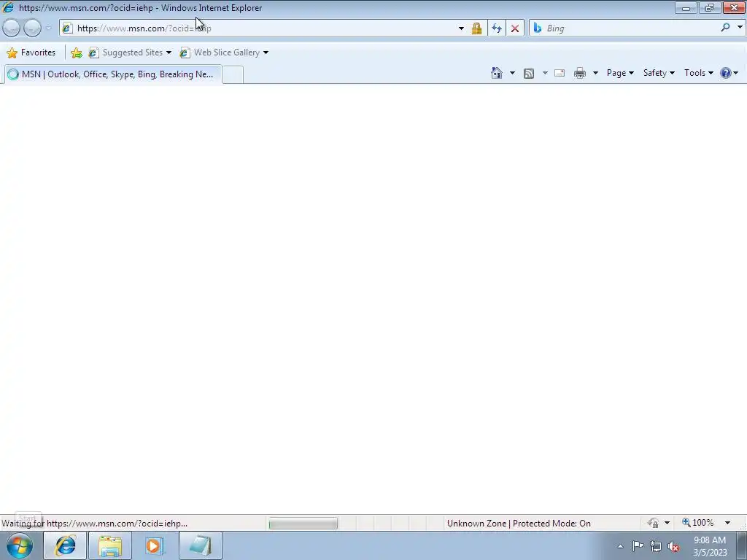Open the Page menu
The height and width of the screenshot is (560, 747).
click(620, 73)
